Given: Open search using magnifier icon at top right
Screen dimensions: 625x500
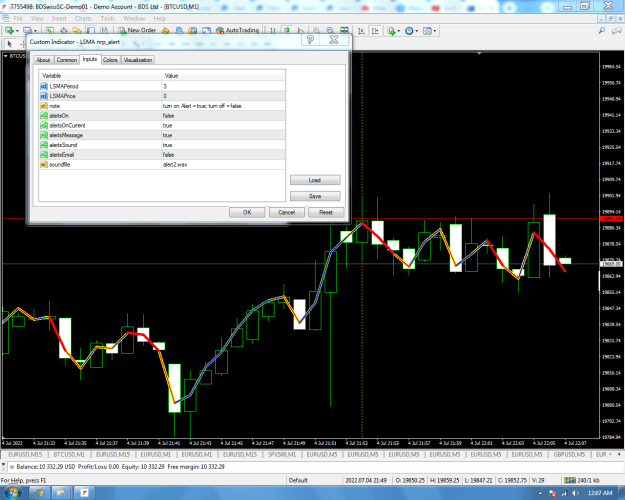Looking at the screenshot, I should tap(602, 31).
